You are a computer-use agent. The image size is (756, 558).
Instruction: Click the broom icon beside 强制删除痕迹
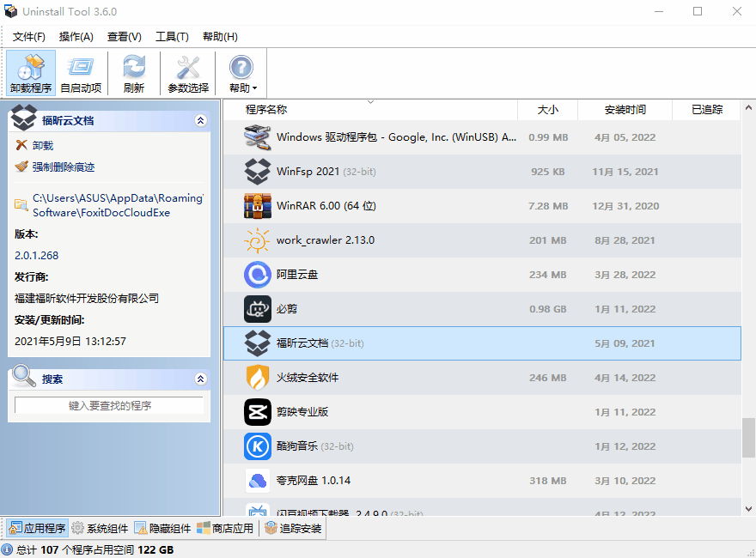coord(21,167)
